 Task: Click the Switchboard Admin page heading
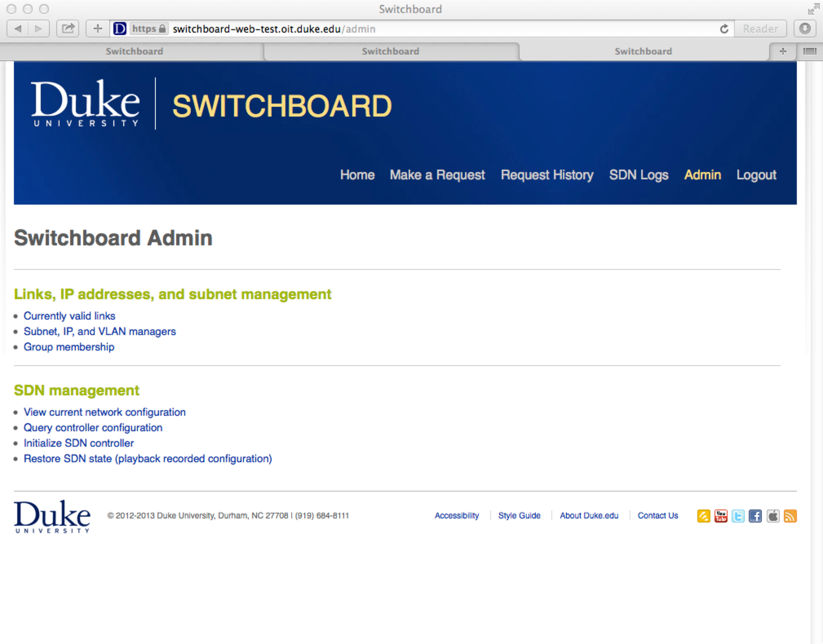coord(113,238)
